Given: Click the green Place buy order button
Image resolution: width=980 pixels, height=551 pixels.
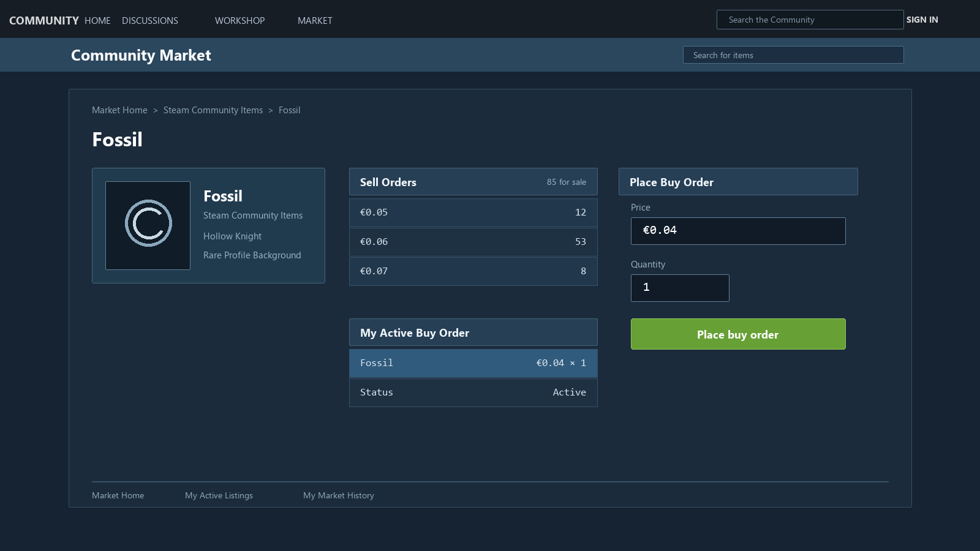Looking at the screenshot, I should [738, 334].
